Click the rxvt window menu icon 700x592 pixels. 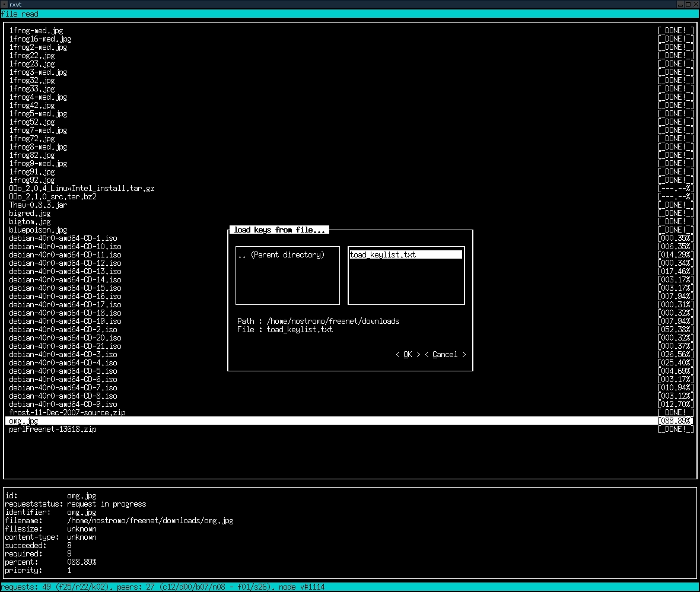[x=4, y=4]
